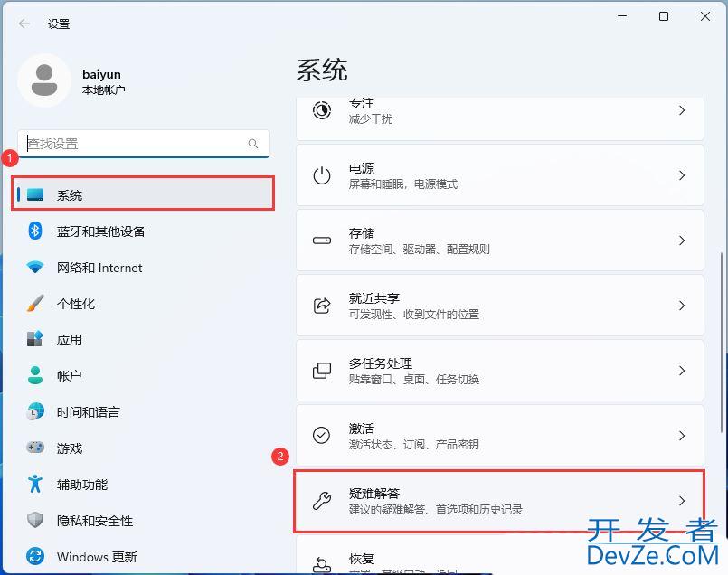
Task: Open 网络和 Internet section
Action: [143, 268]
